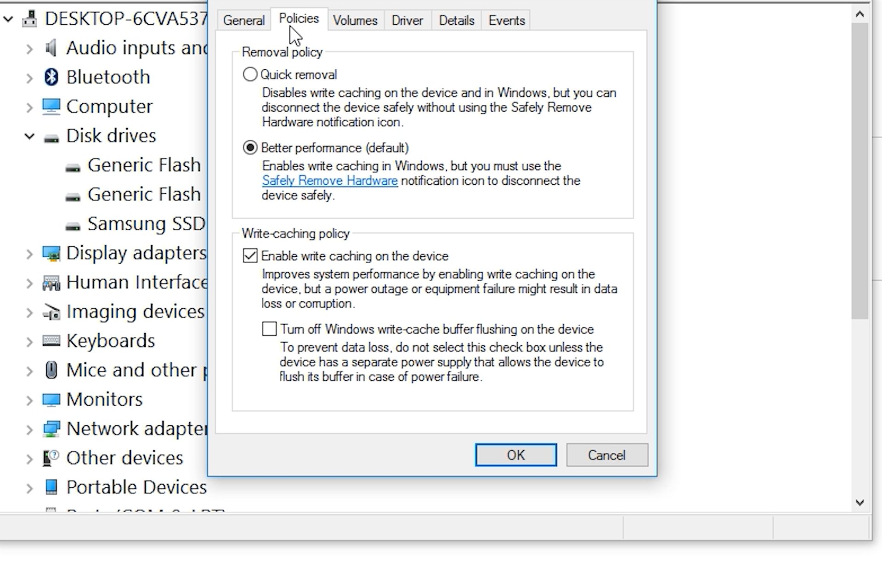Select Better performance (default) radio button
This screenshot has height=588, width=882.
250,148
